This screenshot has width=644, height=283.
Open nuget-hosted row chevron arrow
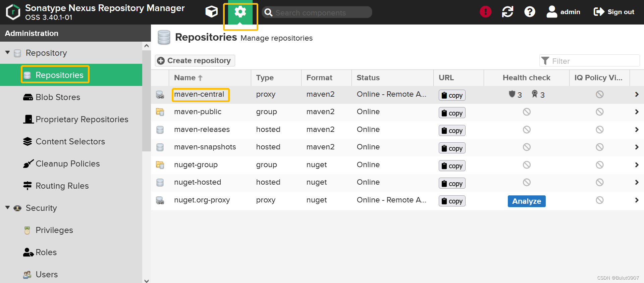637,182
